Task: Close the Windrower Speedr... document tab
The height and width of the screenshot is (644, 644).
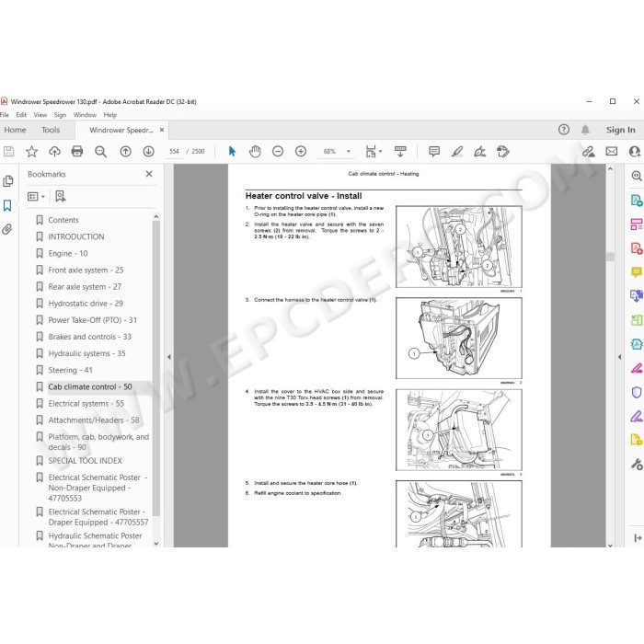Action: (x=162, y=130)
